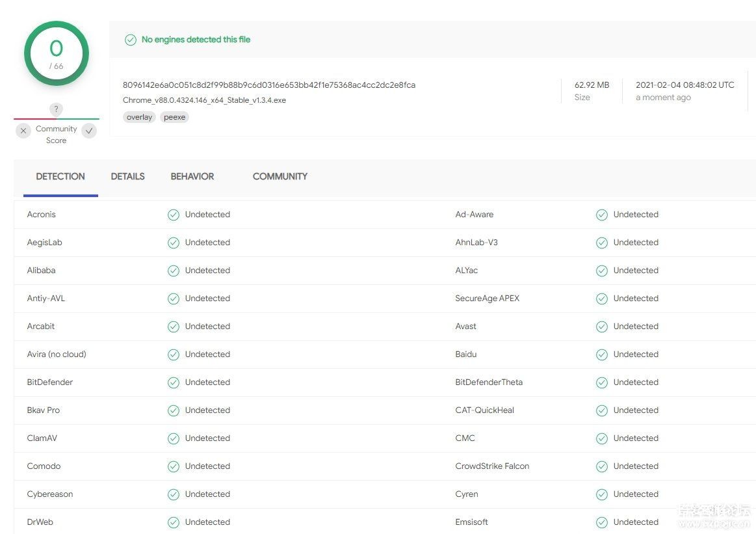Click the check icon in the CAT-QuickHeal row
Image resolution: width=756 pixels, height=534 pixels.
coord(602,410)
